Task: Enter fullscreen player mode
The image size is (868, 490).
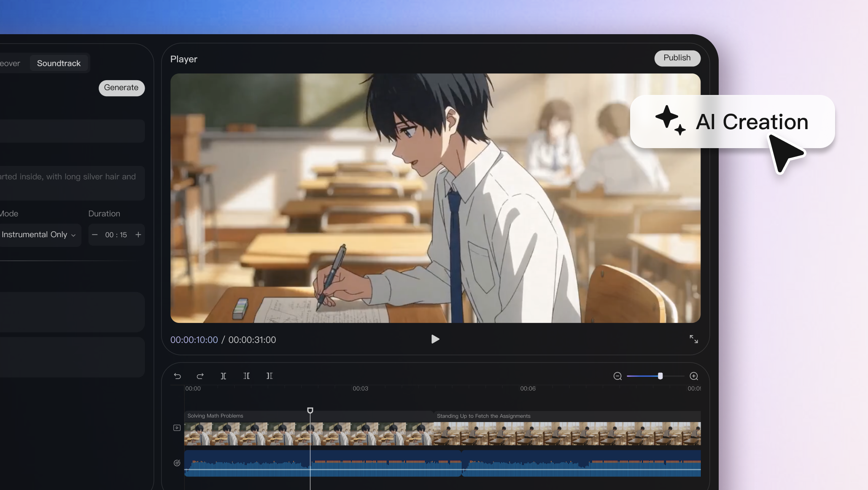Action: (694, 339)
